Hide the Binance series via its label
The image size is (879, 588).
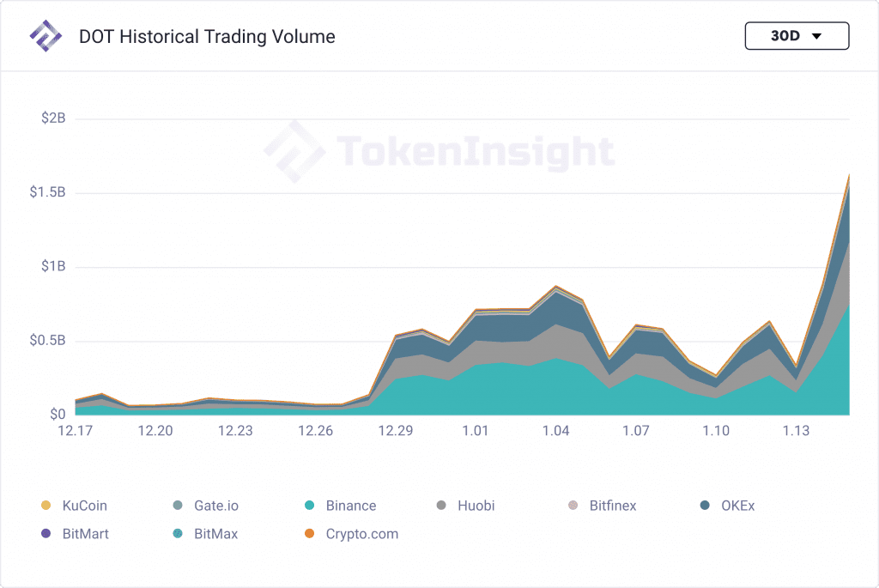click(x=351, y=506)
